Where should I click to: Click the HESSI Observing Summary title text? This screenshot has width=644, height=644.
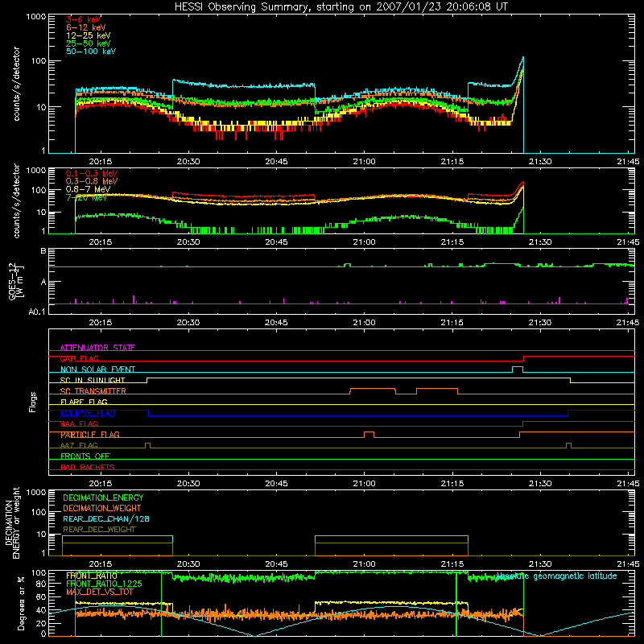(341, 7)
